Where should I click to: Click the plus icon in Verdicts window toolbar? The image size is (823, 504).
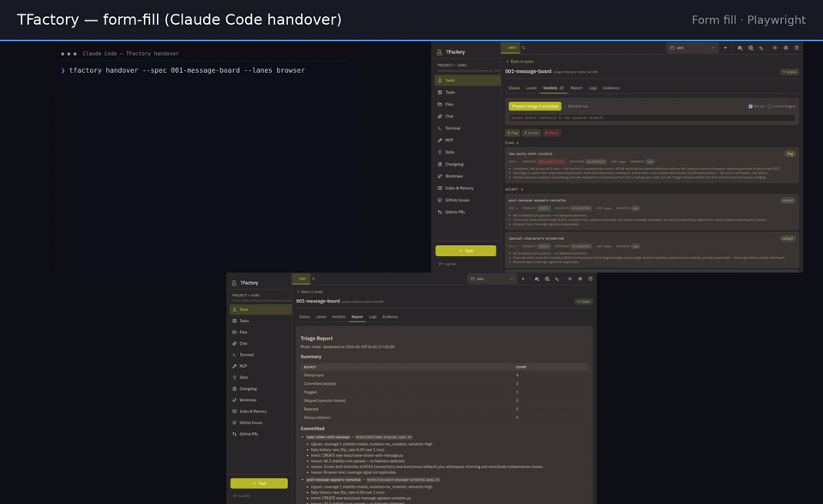[725, 48]
